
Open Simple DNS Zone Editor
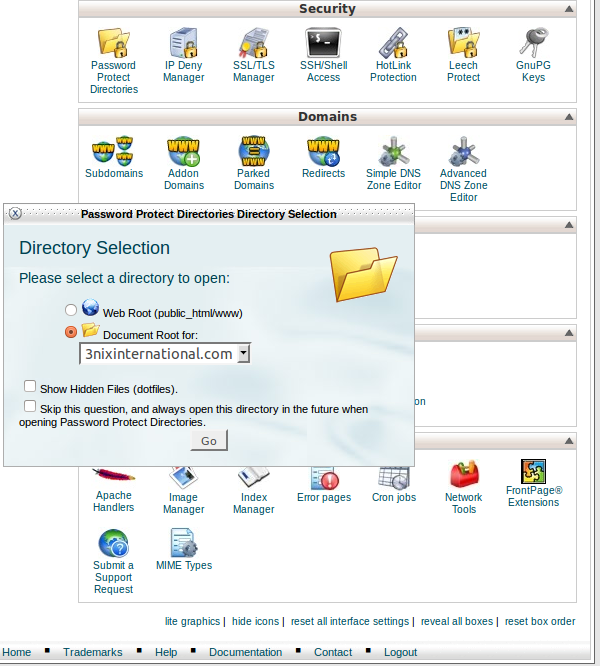[x=394, y=163]
